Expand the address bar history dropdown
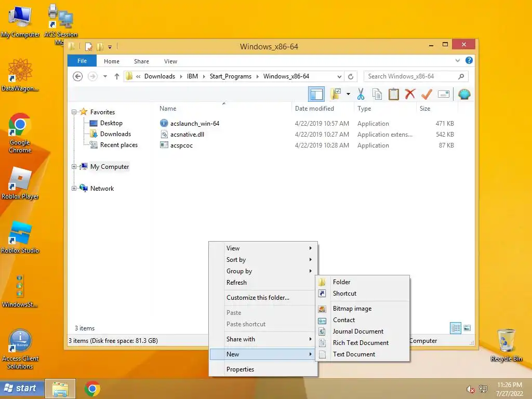Viewport: 532px width, 399px height. point(339,76)
